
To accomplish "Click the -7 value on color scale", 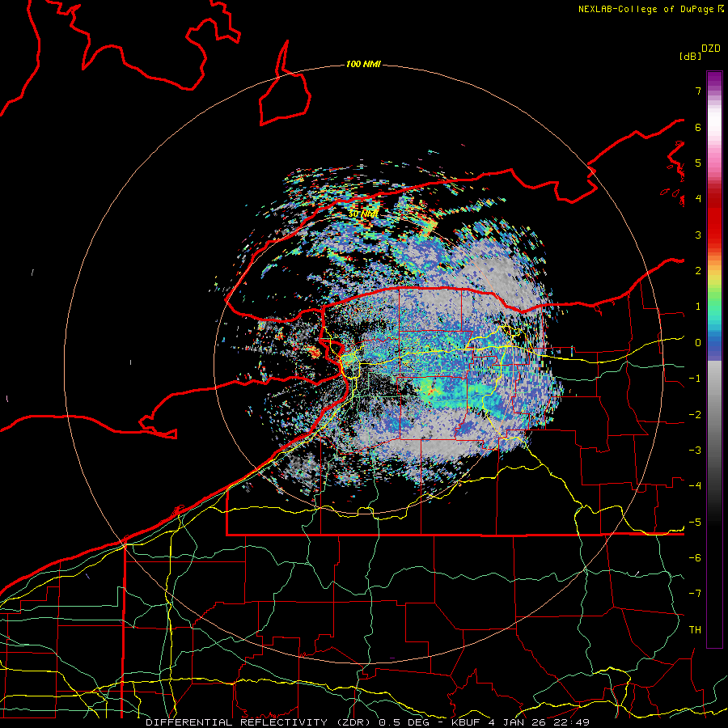I will [695, 594].
